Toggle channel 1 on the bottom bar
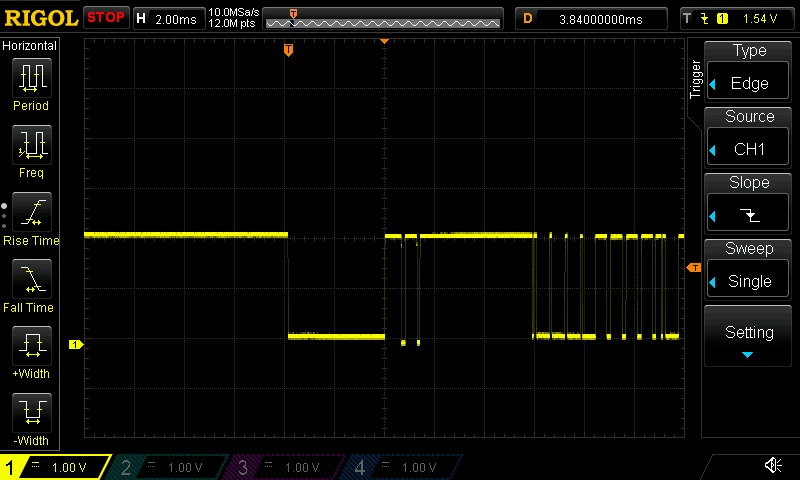This screenshot has width=800, height=480. (57, 467)
